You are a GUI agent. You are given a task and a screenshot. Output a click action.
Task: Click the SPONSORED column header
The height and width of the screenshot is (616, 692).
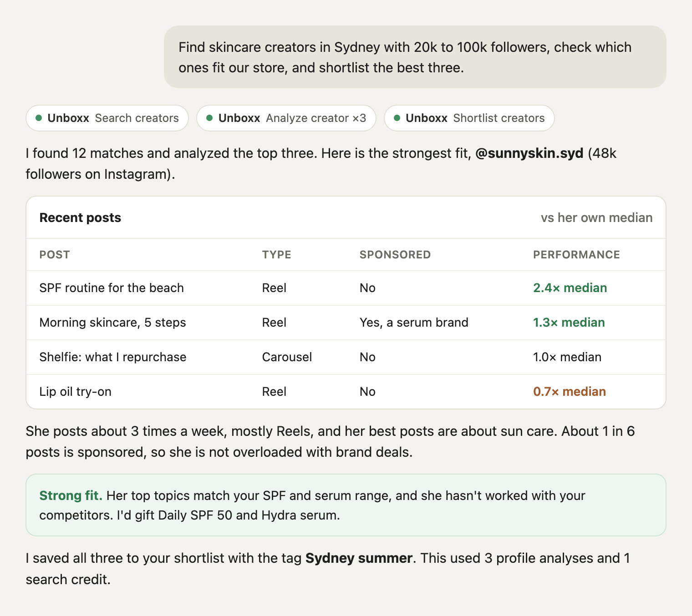pos(395,255)
